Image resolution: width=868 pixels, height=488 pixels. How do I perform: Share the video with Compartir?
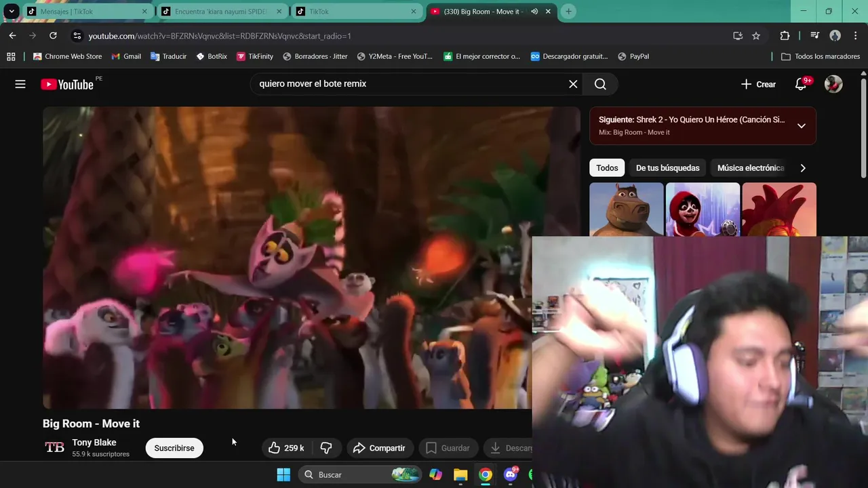379,448
